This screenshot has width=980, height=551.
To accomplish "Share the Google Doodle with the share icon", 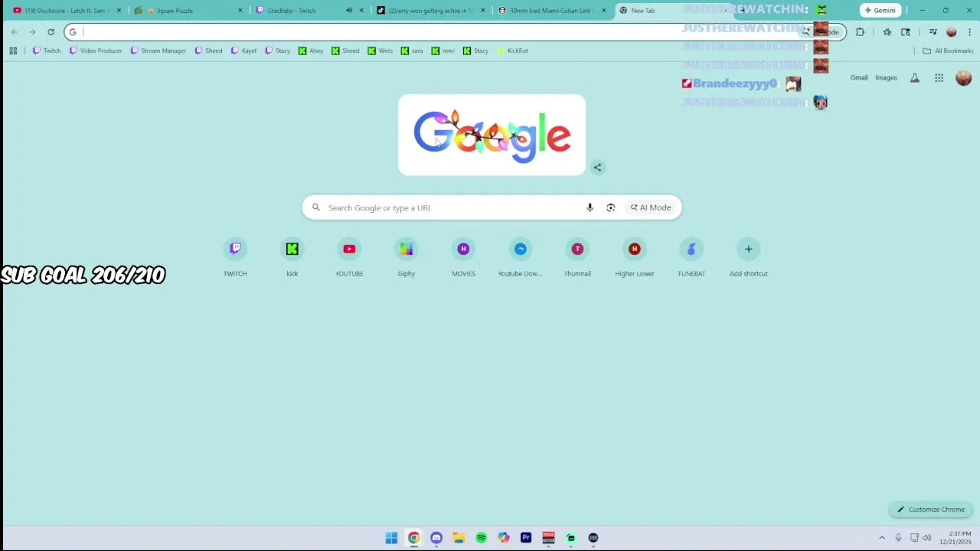I will click(598, 168).
